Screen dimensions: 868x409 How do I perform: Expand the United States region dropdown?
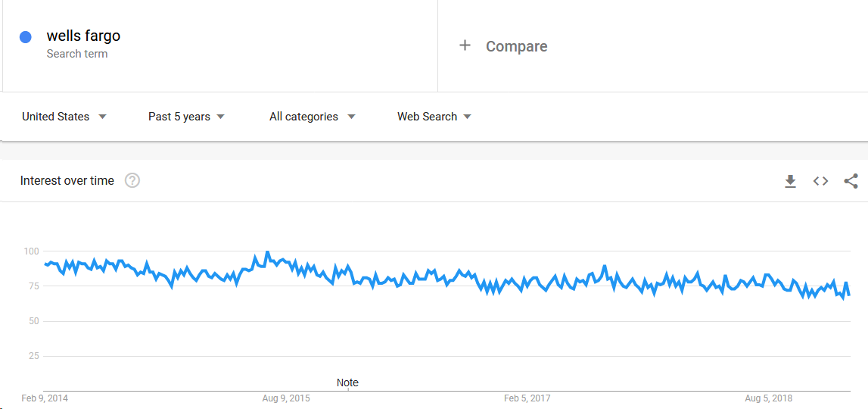tap(64, 117)
